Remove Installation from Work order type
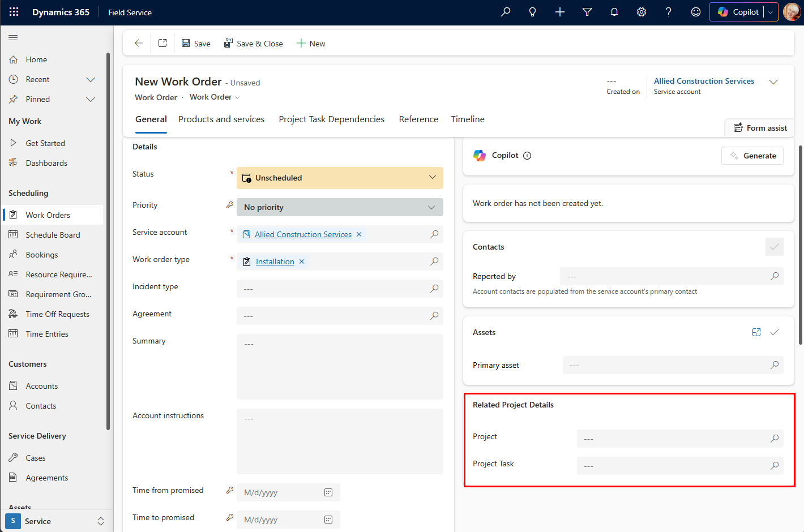This screenshot has height=532, width=804. [302, 261]
